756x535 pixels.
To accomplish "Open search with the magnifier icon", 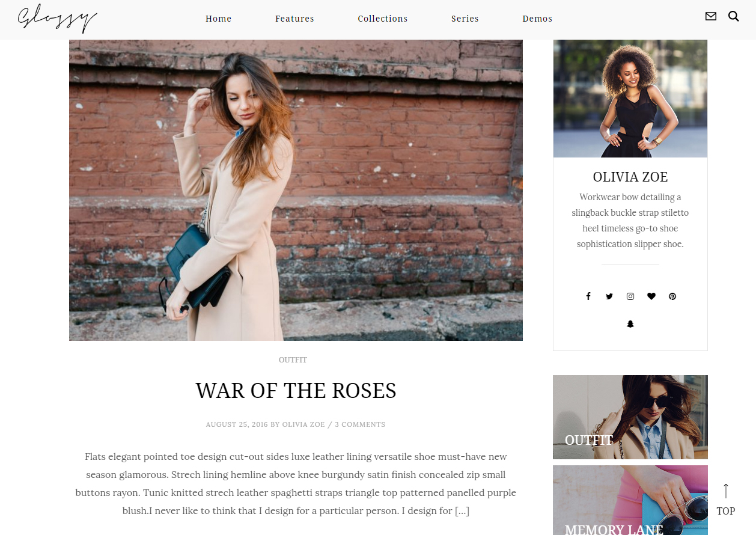I will (x=734, y=16).
